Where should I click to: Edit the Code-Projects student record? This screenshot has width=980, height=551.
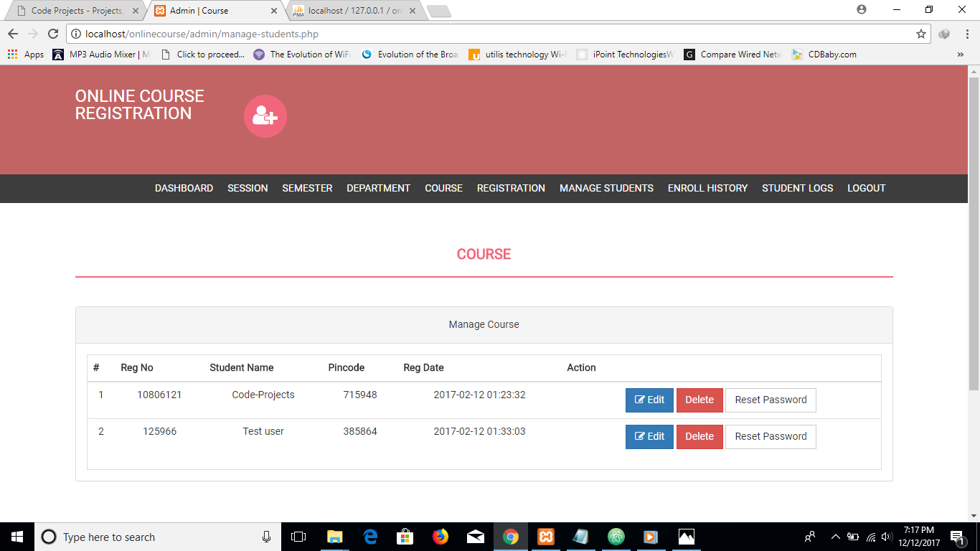point(649,400)
